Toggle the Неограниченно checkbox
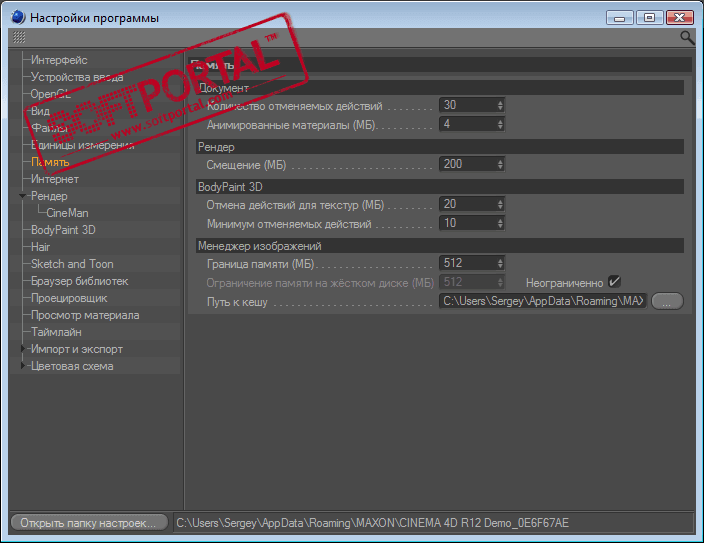Screen dimensions: 704x543 tap(614, 282)
